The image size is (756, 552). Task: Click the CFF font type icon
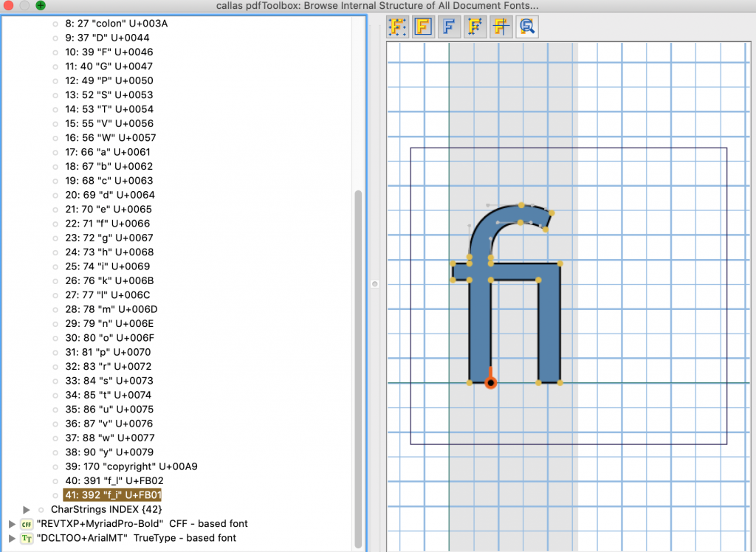[27, 524]
